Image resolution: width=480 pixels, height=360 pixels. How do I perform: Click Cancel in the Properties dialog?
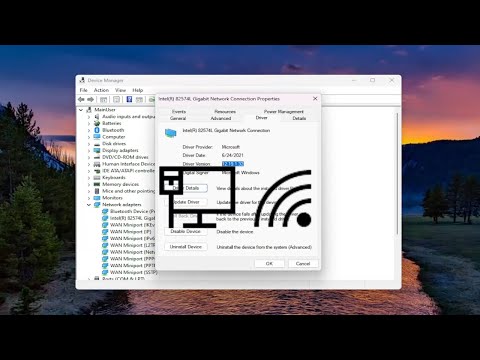303,264
